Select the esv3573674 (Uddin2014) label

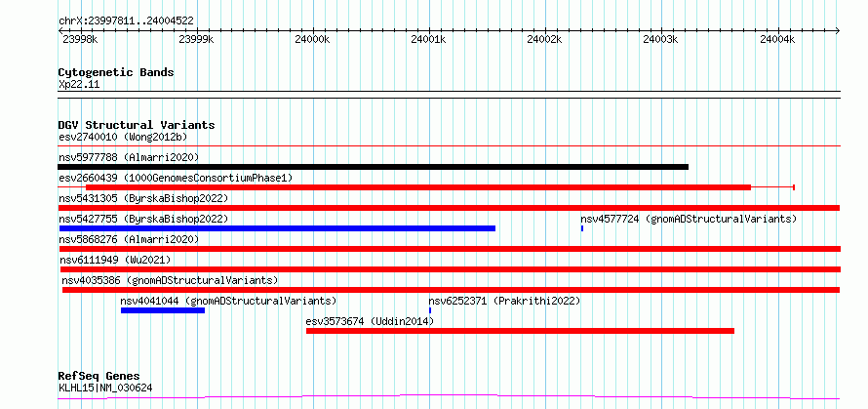coord(370,321)
